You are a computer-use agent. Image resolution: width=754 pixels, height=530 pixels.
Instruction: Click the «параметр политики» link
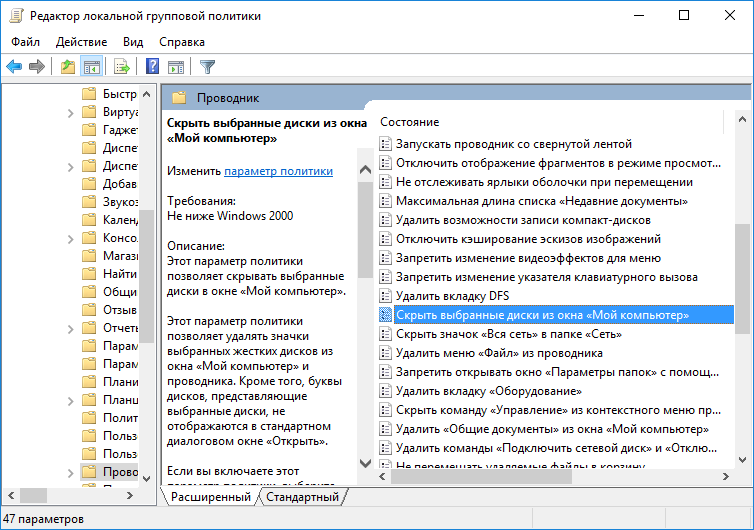[x=278, y=171]
